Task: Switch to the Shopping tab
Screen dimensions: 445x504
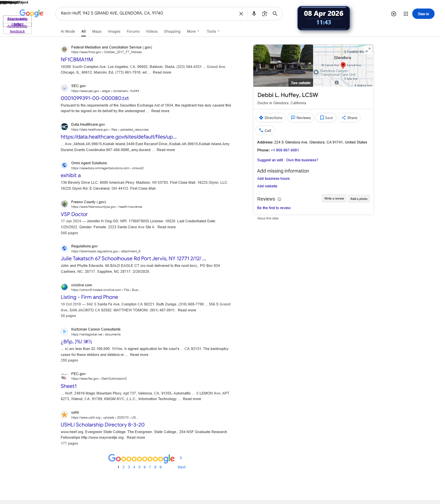Action: click(172, 31)
